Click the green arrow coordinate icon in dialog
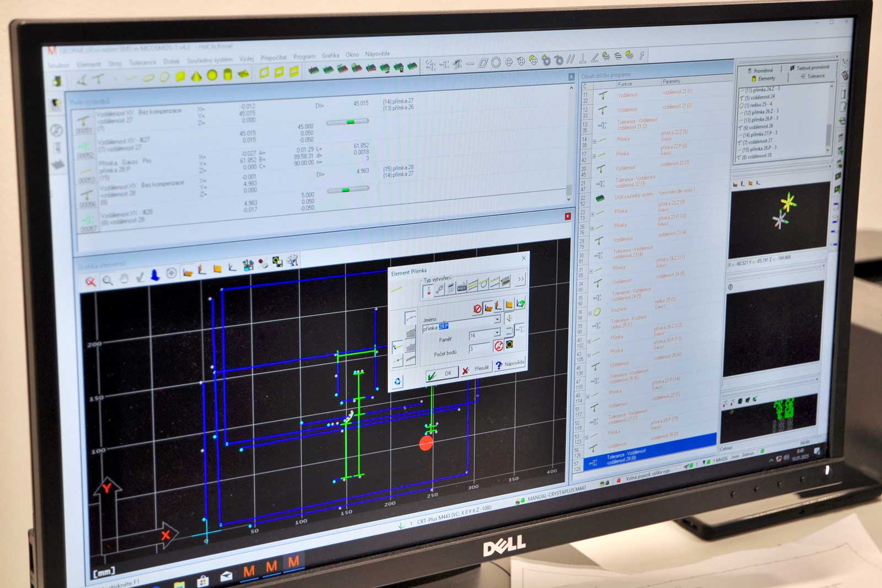882x588 pixels. coord(520,303)
